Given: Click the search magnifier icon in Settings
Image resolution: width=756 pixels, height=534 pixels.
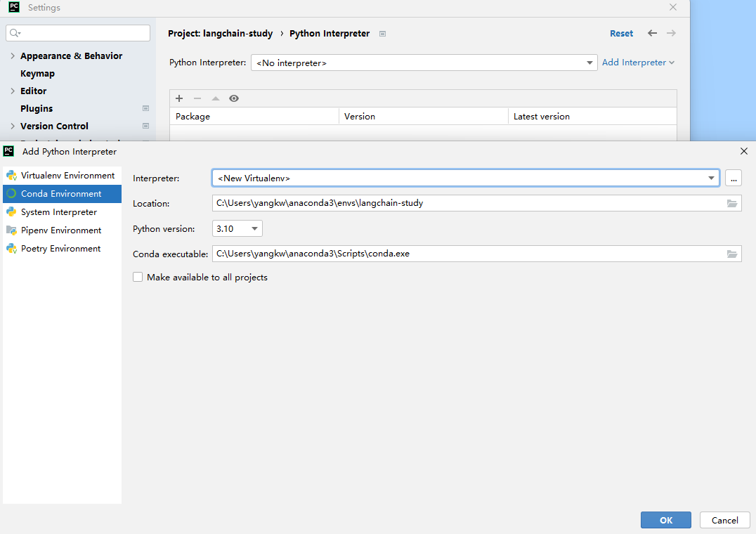Looking at the screenshot, I should 15,33.
